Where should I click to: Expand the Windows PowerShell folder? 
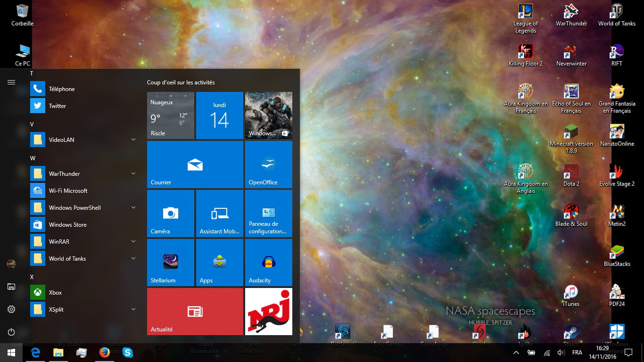[x=84, y=207]
